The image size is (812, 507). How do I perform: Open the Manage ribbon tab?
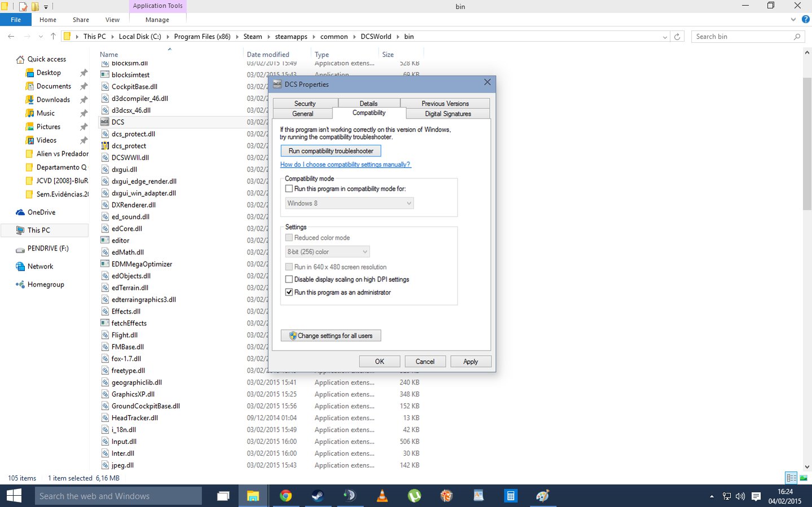pyautogui.click(x=157, y=20)
